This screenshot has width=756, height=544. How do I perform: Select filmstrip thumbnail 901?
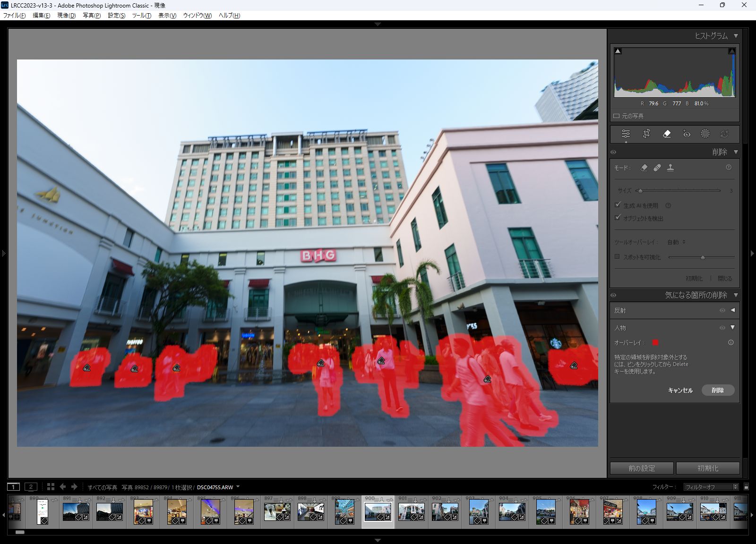click(411, 511)
